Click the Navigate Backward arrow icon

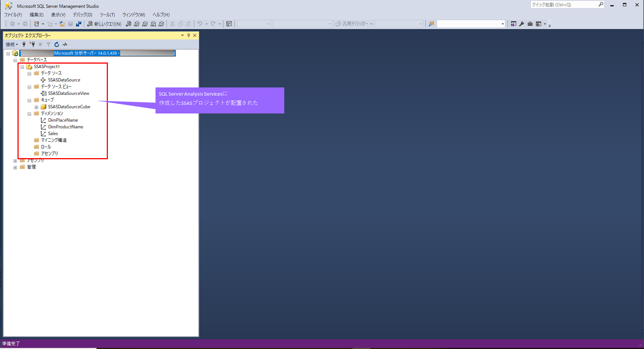pyautogui.click(x=12, y=24)
